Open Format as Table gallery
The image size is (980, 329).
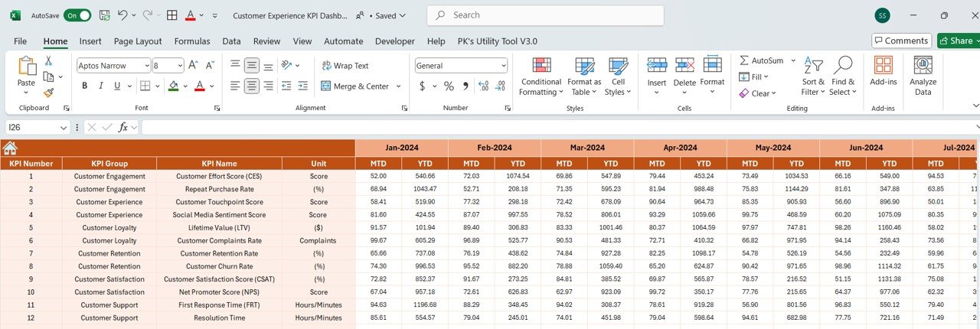pyautogui.click(x=584, y=77)
